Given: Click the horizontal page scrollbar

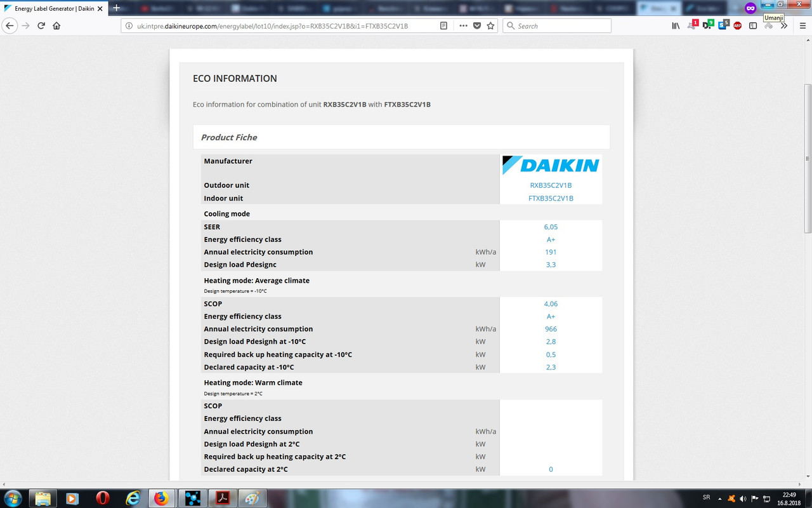Looking at the screenshot, I should [402, 484].
